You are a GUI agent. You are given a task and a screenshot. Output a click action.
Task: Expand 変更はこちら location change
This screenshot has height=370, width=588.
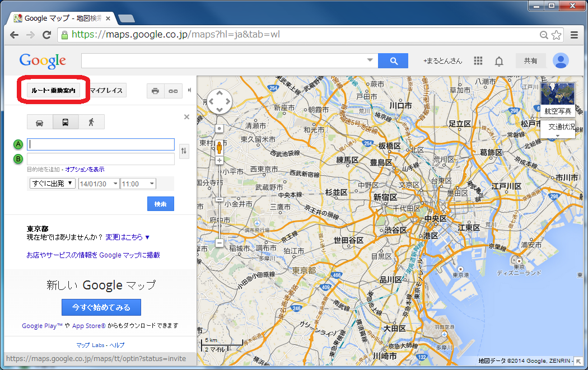pyautogui.click(x=128, y=237)
